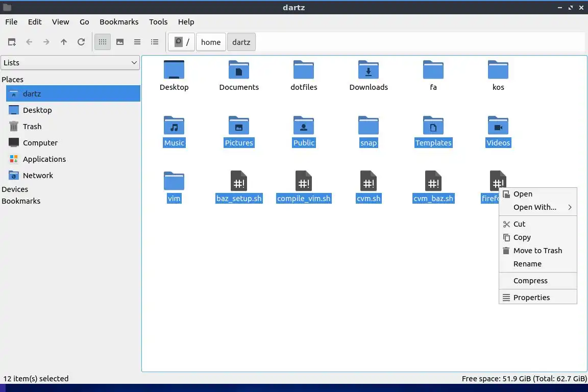Open the Help menu
The width and height of the screenshot is (588, 392).
coord(186,22)
